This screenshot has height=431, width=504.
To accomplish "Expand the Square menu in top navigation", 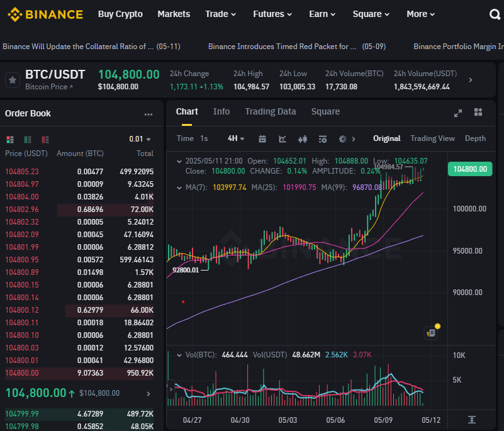I will point(371,14).
